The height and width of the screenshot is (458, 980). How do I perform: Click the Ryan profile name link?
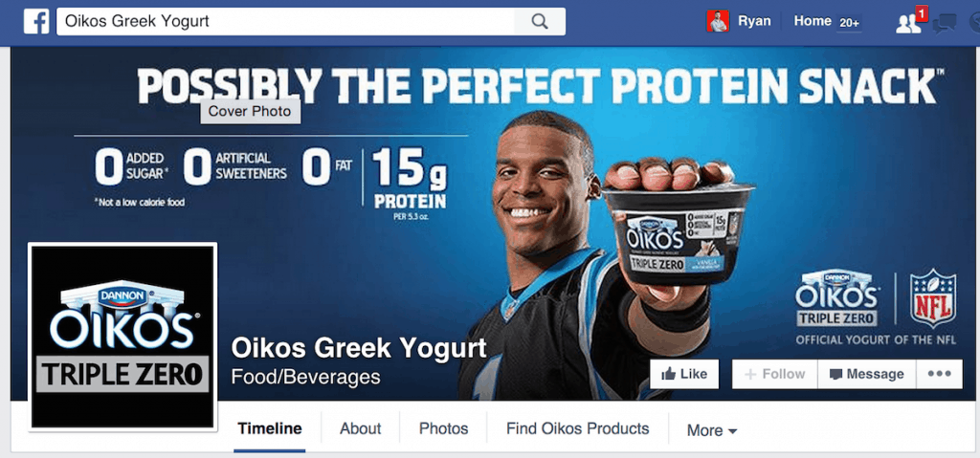(x=754, y=21)
